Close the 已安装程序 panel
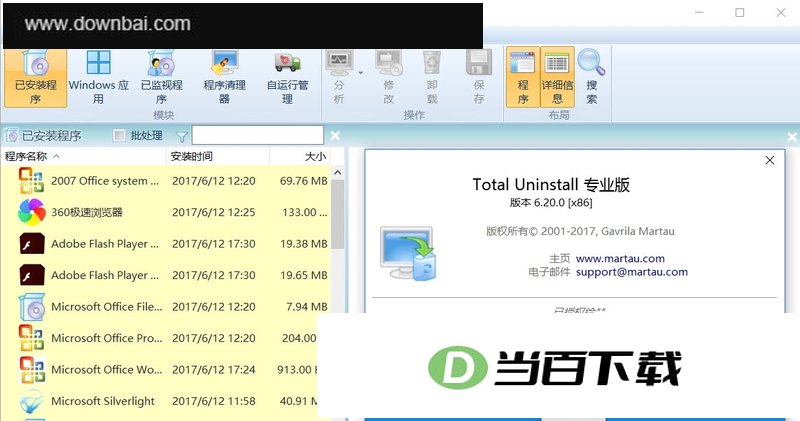800x421 pixels. (335, 136)
